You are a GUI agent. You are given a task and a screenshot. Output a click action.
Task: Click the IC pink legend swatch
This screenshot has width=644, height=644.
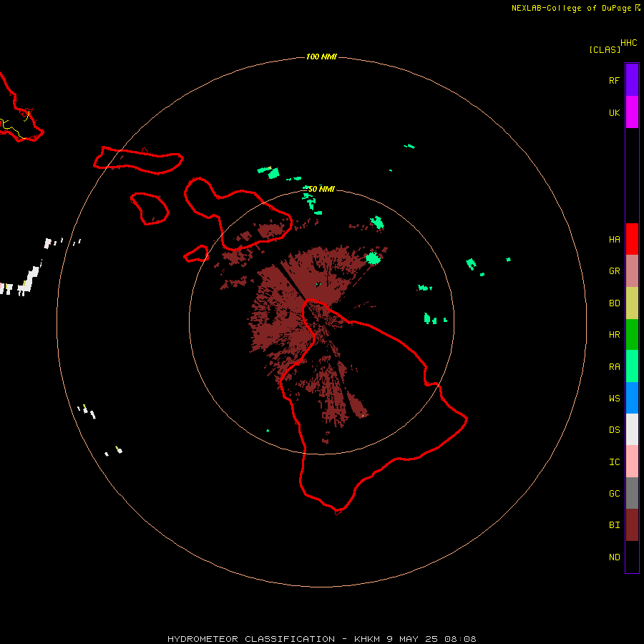(x=632, y=462)
